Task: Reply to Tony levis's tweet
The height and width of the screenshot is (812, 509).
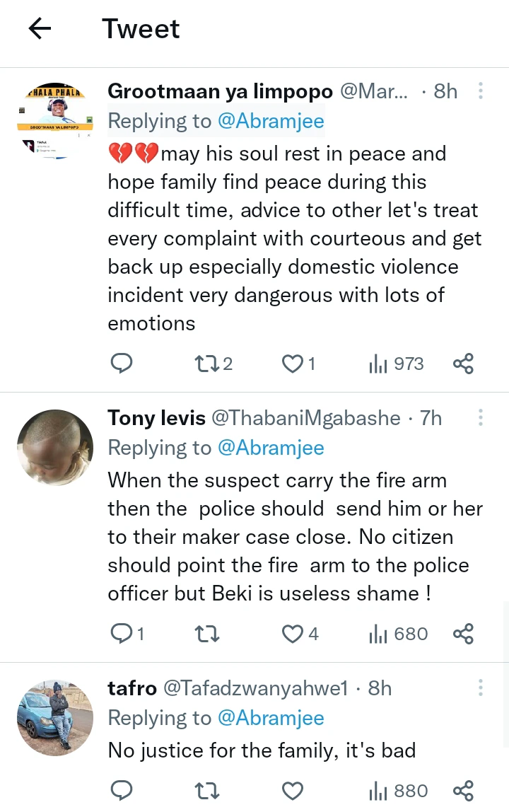Action: tap(122, 633)
